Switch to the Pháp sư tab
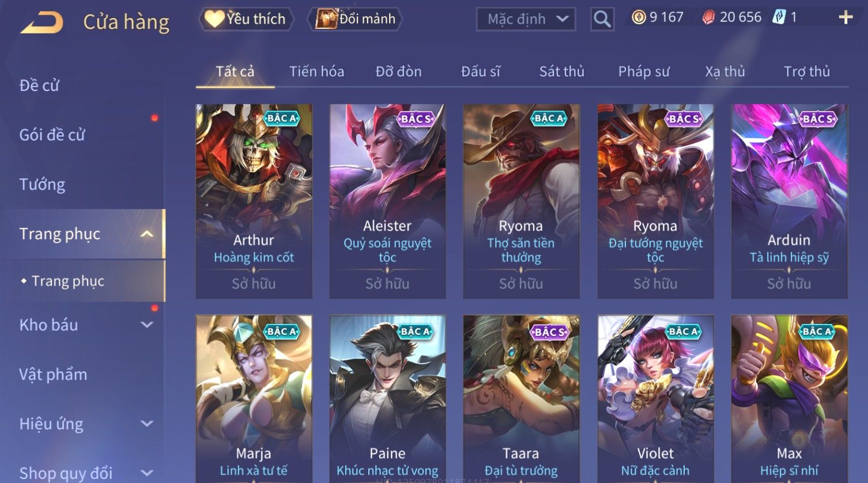 (x=644, y=71)
